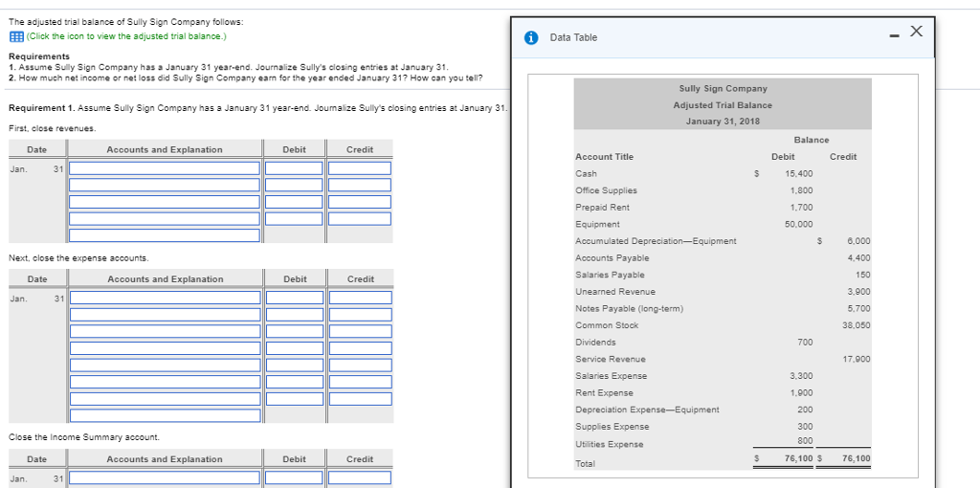
Task: Click the '(Click the icon to view the adjusted trial balance.)' link
Action: [x=126, y=36]
